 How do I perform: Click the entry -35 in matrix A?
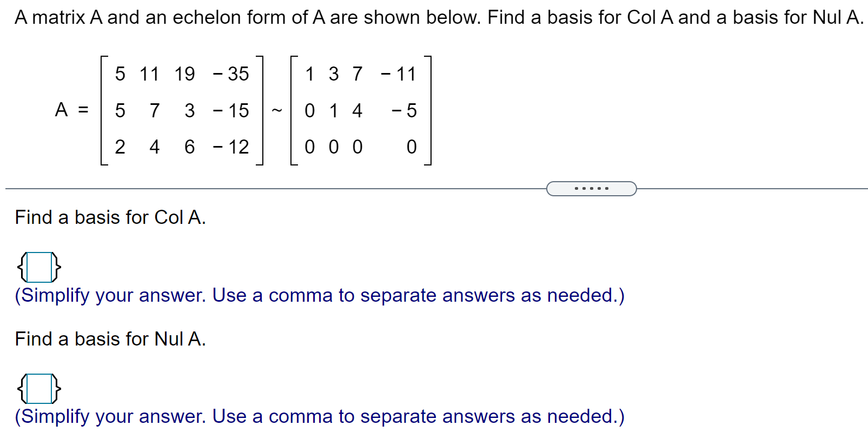[x=231, y=74]
